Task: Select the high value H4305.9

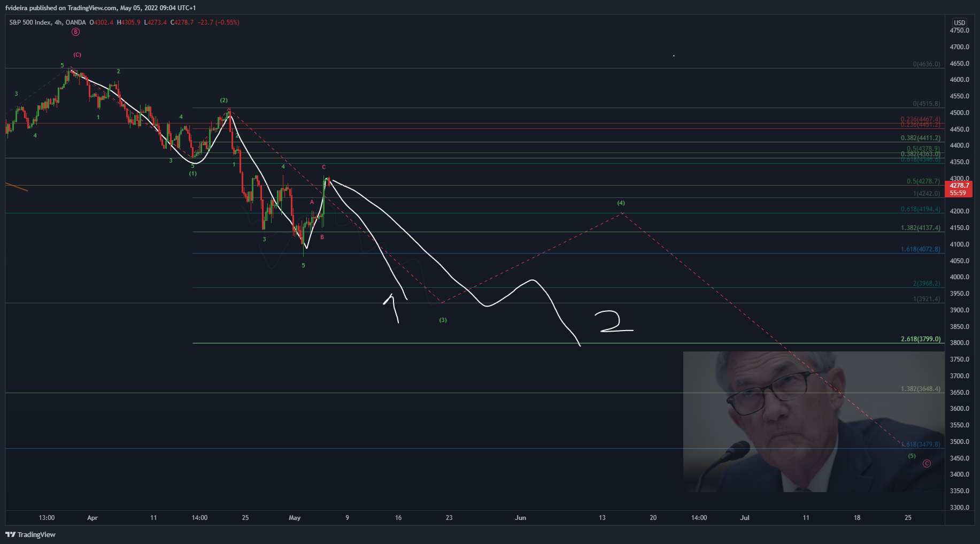Action: [x=129, y=22]
